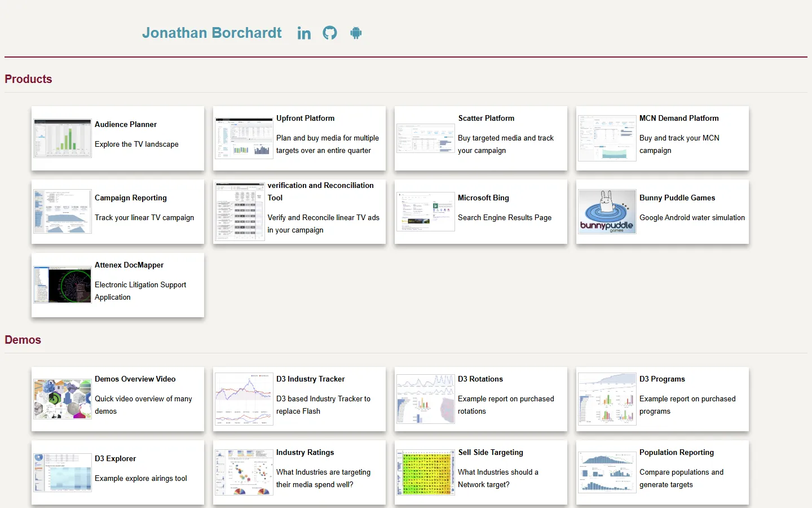Open the Industry Ratings thumbnail

[244, 472]
